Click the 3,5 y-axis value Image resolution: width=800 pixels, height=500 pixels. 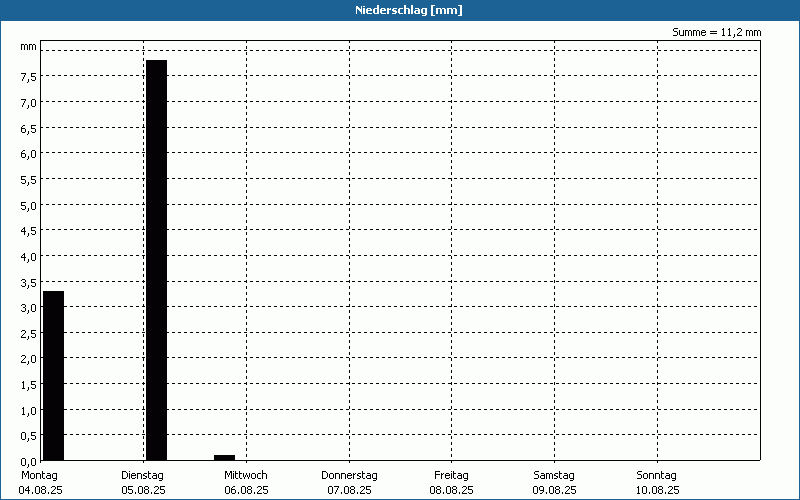(29, 282)
